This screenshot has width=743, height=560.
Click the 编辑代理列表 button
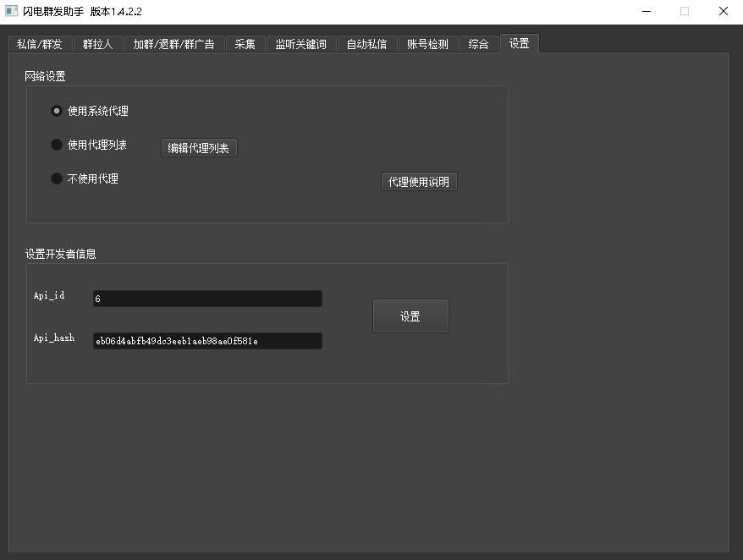pos(199,148)
